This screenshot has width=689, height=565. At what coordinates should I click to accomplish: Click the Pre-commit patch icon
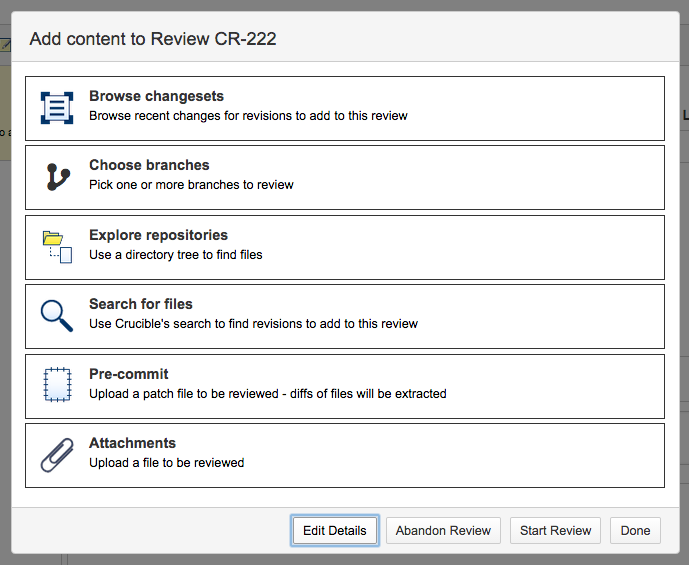point(57,385)
